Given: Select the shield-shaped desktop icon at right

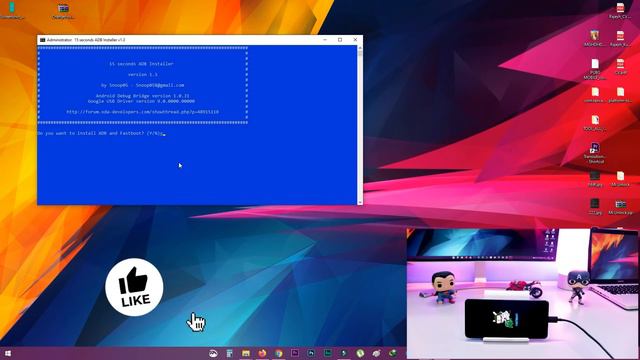Looking at the screenshot, I should [595, 38].
